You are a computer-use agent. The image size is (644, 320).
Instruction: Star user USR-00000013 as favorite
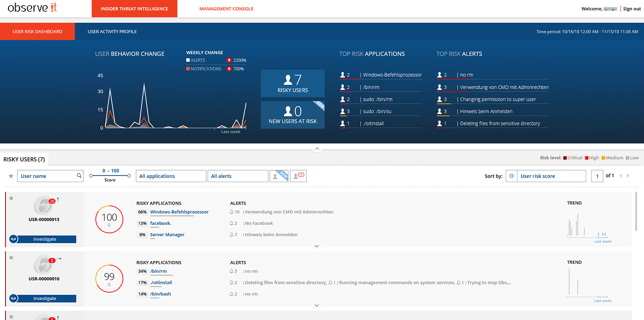pyautogui.click(x=11, y=198)
